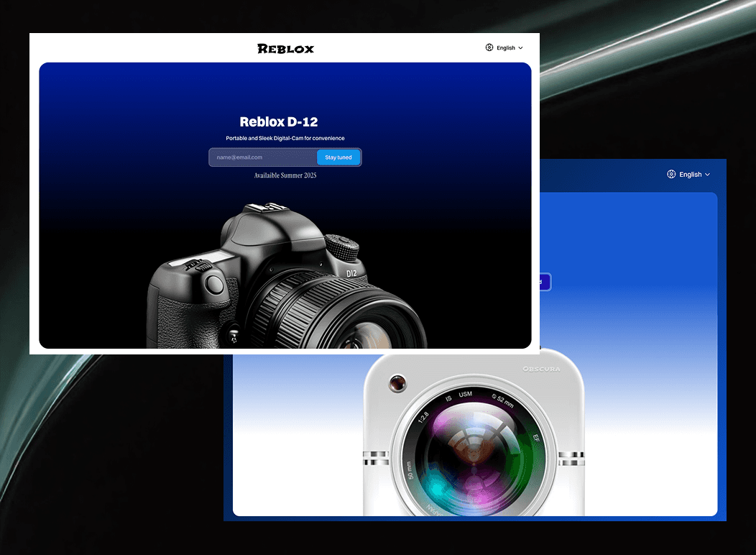756x555 pixels.
Task: Click globe icon beside English in Reblox window
Action: [489, 47]
